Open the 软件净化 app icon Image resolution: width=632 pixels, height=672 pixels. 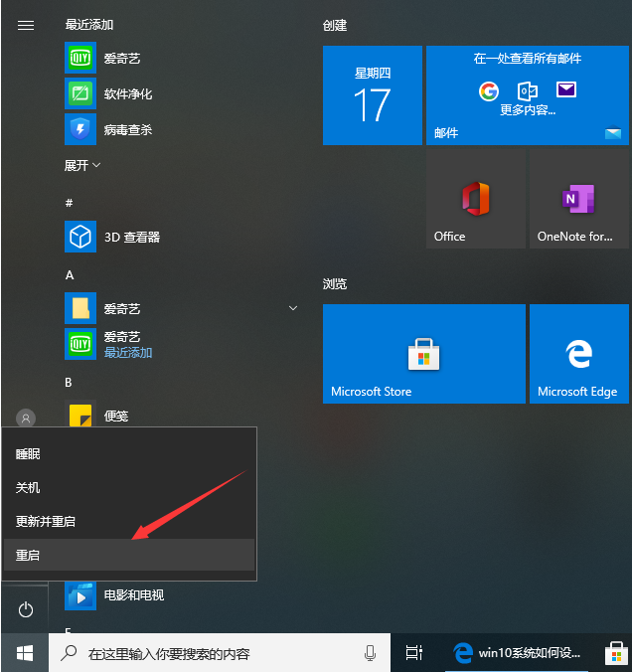(x=79, y=94)
